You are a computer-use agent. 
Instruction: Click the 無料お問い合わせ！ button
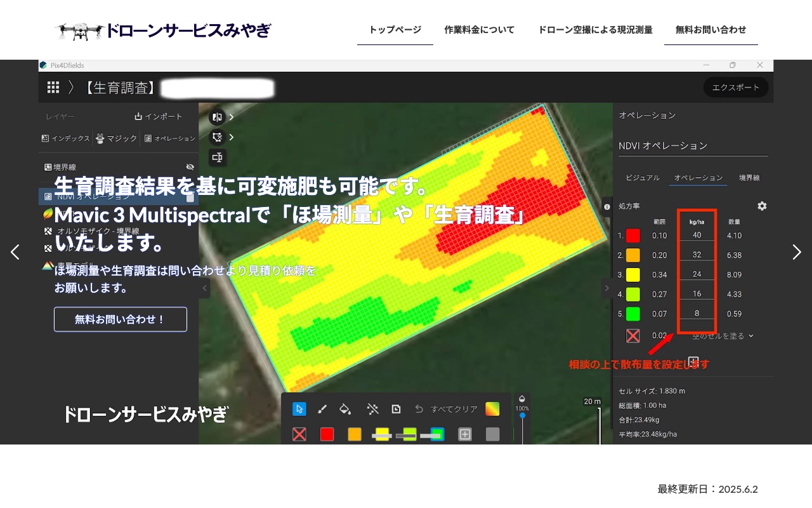(x=120, y=319)
